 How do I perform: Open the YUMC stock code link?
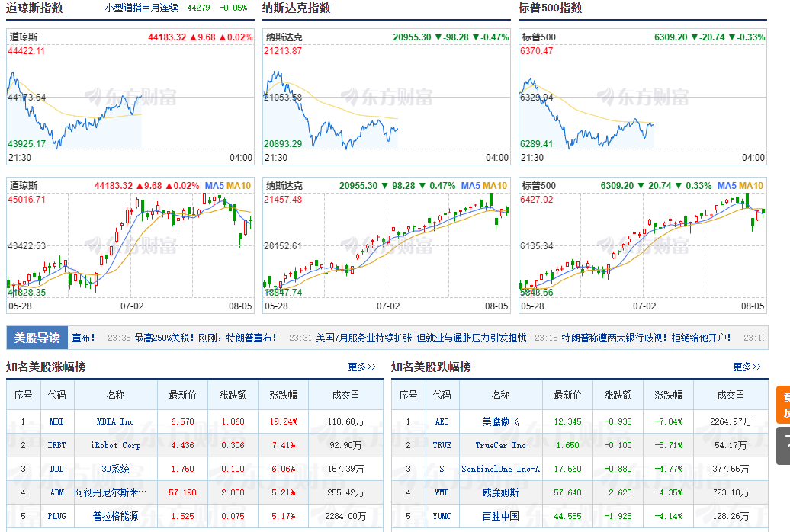coord(442,517)
